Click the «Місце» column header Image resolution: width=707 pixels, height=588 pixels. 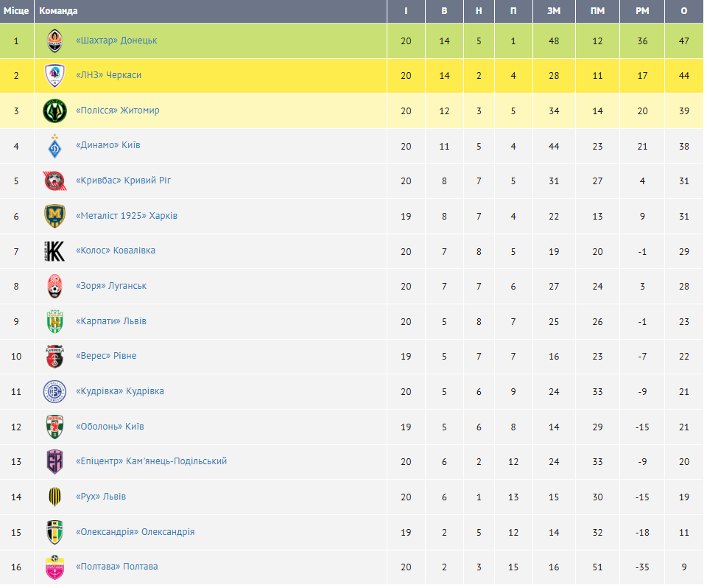16,11
